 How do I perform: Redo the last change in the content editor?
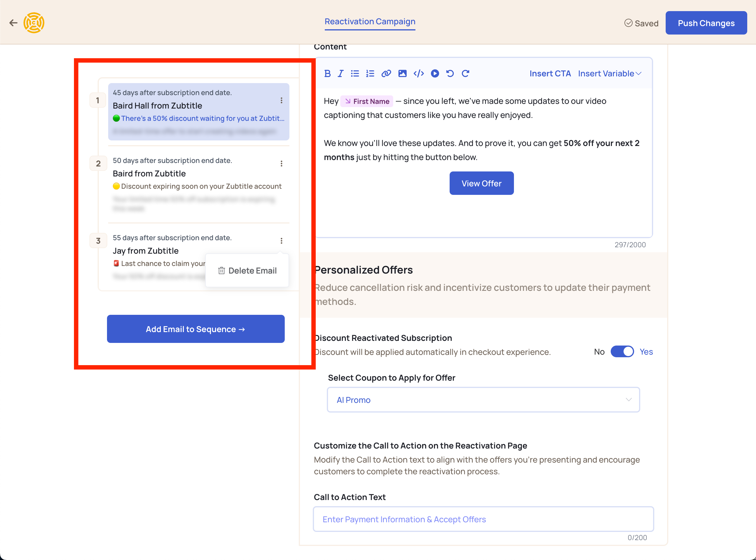(465, 73)
